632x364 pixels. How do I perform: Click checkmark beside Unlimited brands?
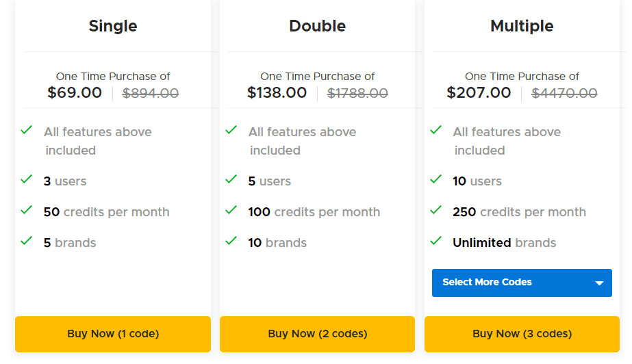pos(435,241)
